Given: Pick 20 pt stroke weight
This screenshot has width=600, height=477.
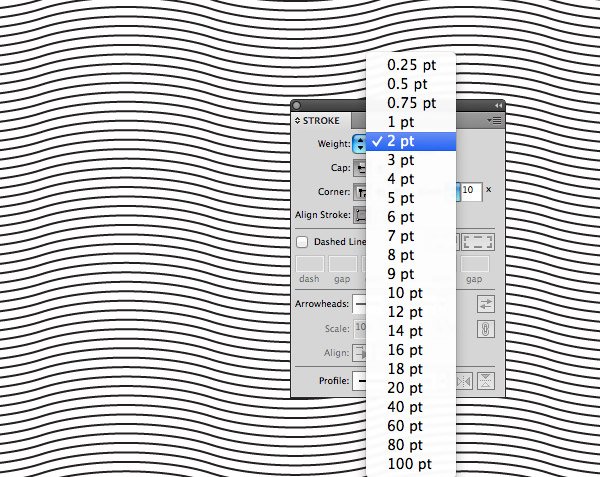Looking at the screenshot, I should (x=411, y=388).
